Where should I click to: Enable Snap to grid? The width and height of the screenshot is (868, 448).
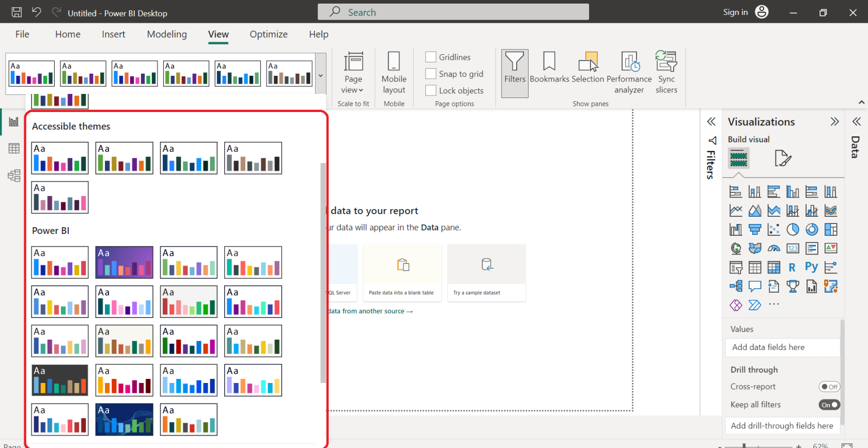tap(431, 74)
